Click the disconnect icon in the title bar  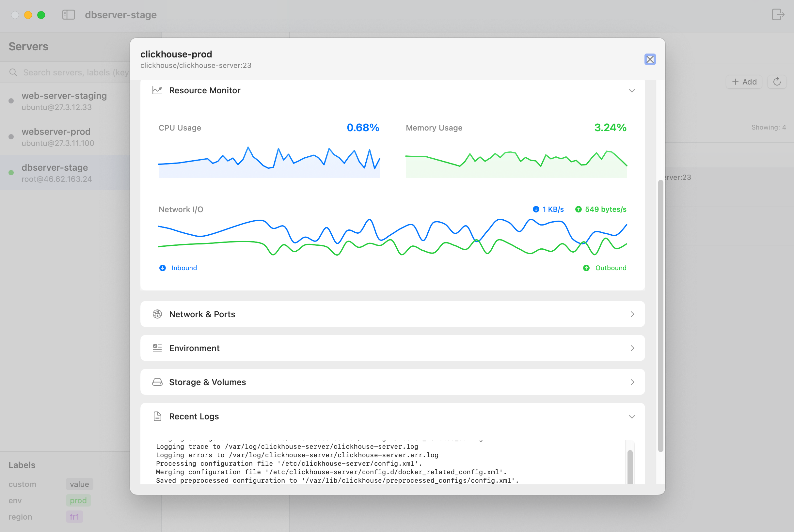point(778,15)
